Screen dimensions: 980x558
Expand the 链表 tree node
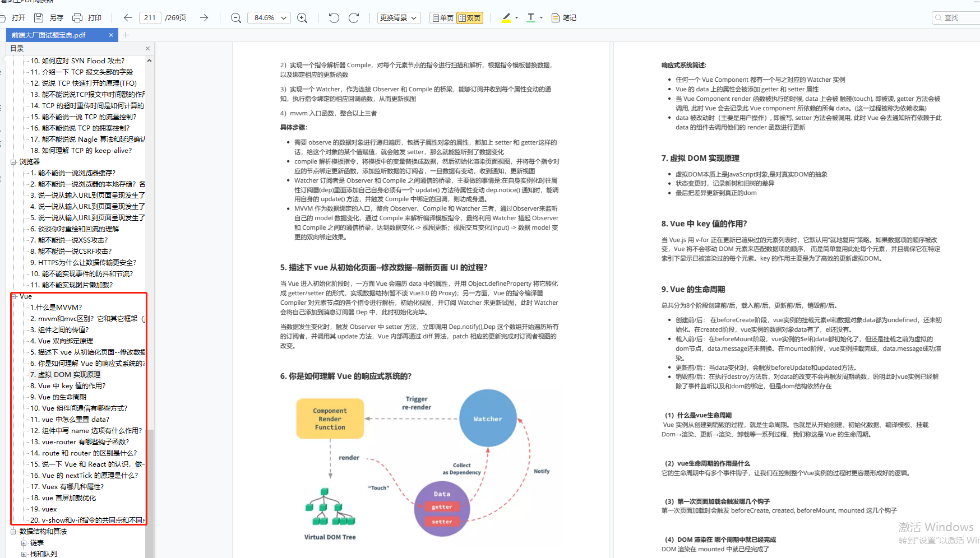click(24, 543)
